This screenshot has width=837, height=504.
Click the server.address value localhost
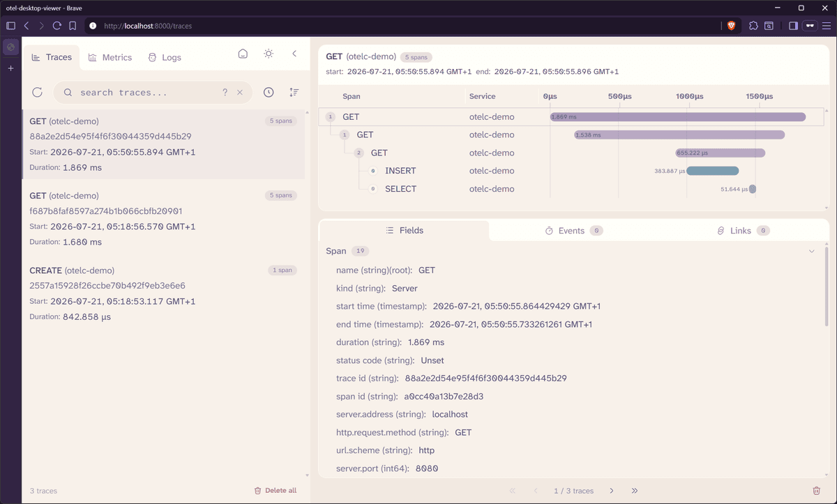450,415
